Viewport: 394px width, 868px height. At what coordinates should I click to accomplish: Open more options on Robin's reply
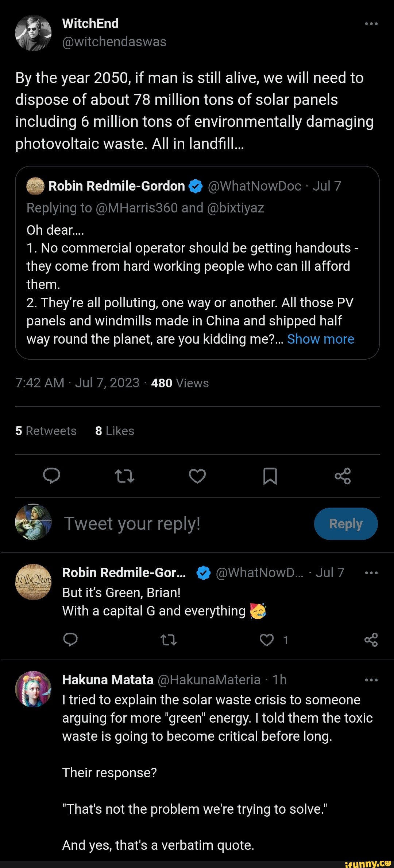[371, 573]
